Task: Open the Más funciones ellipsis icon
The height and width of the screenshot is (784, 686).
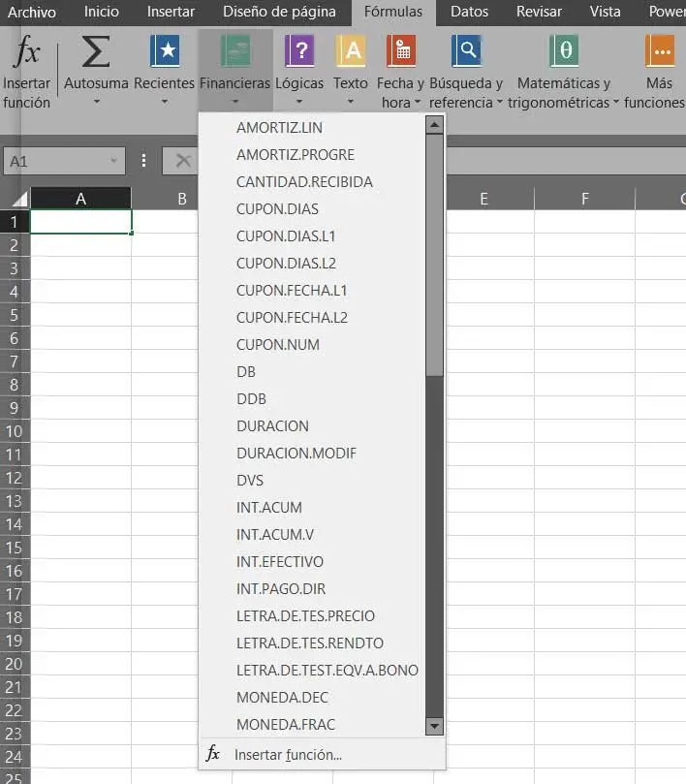Action: (660, 51)
